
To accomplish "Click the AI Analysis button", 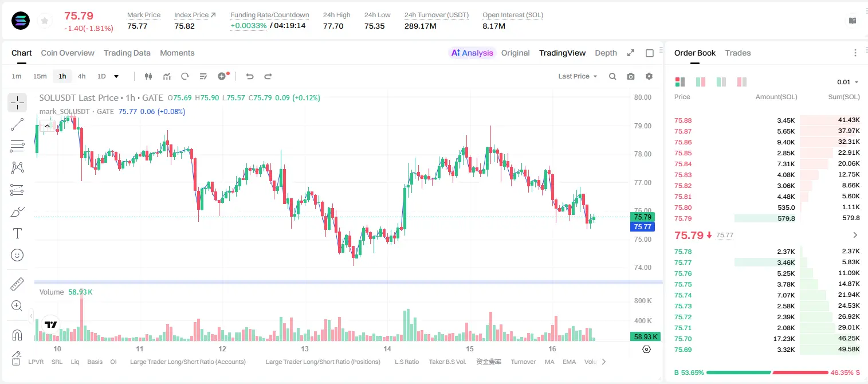I will (x=472, y=53).
